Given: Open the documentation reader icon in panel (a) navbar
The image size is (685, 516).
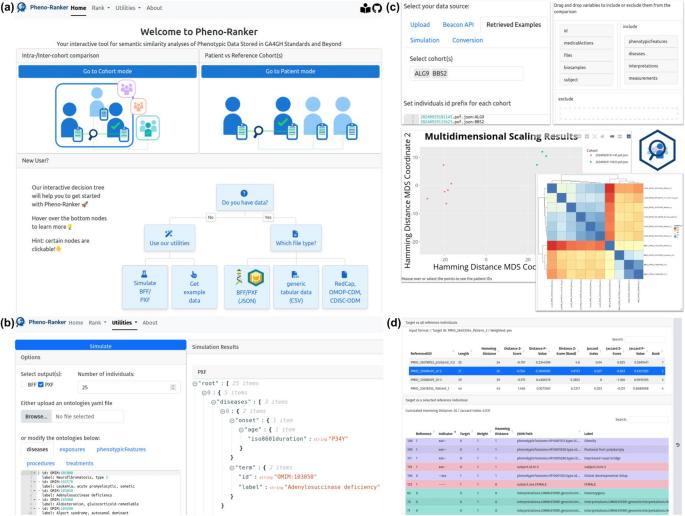Looking at the screenshot, I should (x=365, y=8).
